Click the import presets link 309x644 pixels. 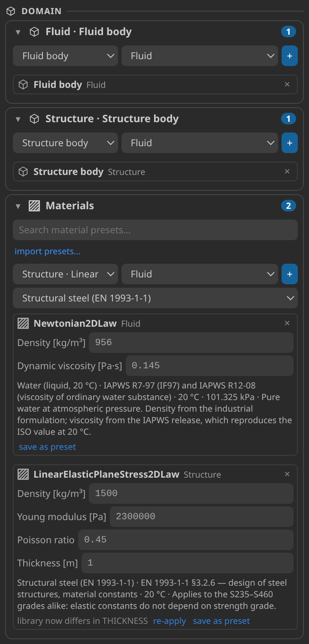click(x=48, y=251)
